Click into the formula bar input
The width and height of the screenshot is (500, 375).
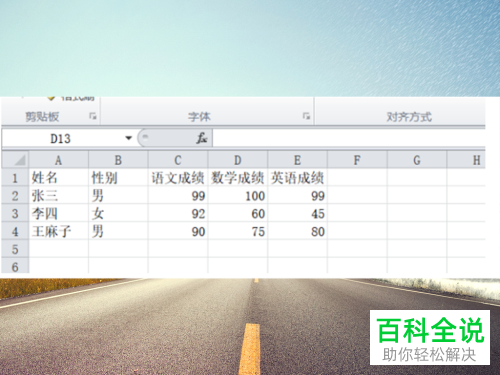(x=349, y=138)
